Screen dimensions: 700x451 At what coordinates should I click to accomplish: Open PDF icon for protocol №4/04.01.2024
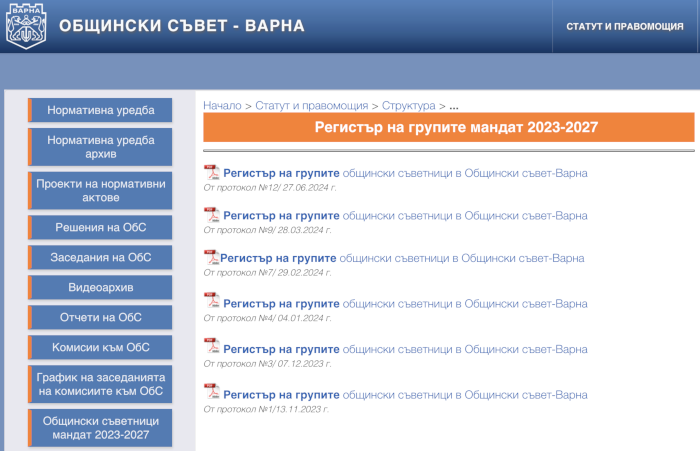(212, 300)
